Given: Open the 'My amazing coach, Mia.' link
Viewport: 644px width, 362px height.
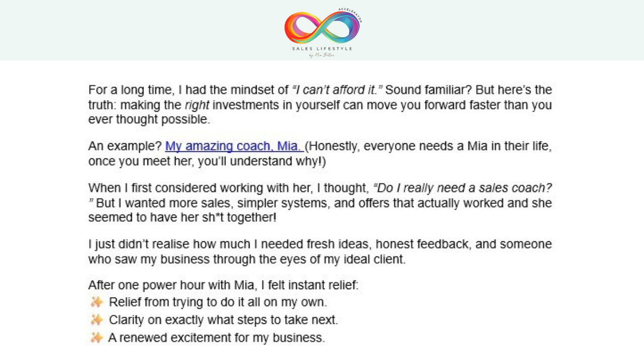Looking at the screenshot, I should [234, 146].
